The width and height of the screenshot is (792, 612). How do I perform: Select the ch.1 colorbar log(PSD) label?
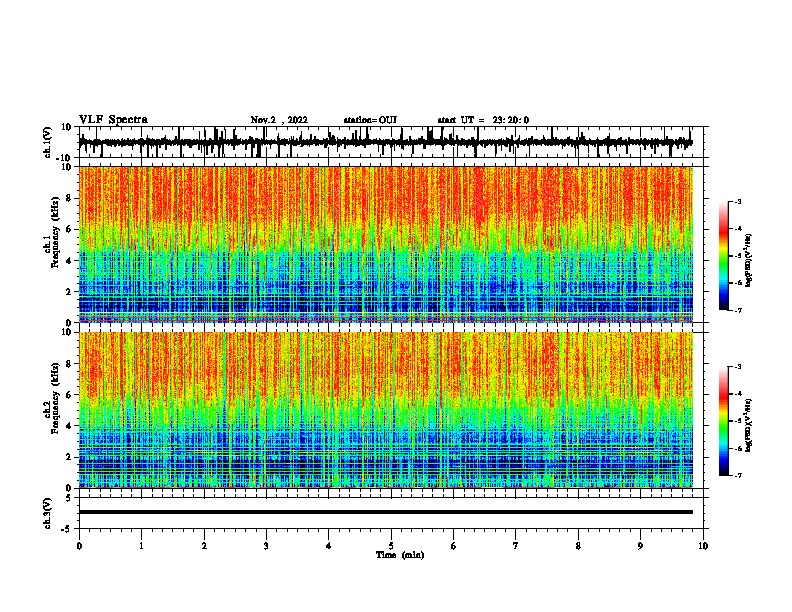tap(748, 261)
